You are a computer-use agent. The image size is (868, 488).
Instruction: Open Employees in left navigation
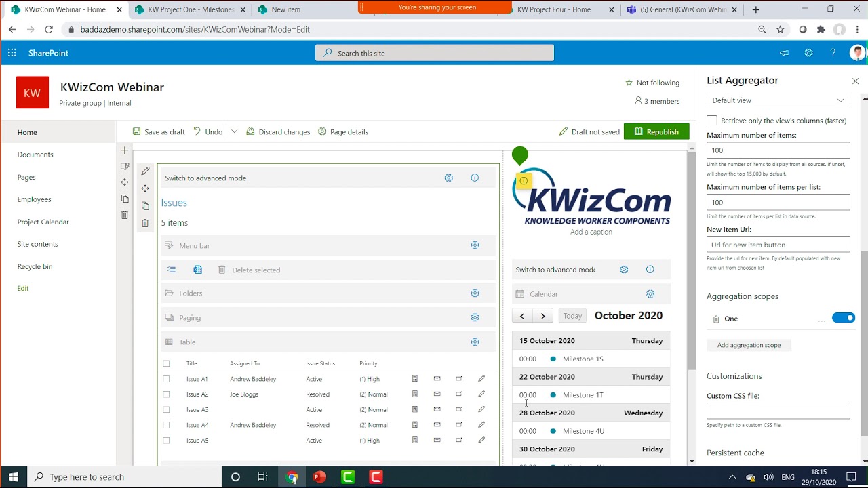point(35,199)
